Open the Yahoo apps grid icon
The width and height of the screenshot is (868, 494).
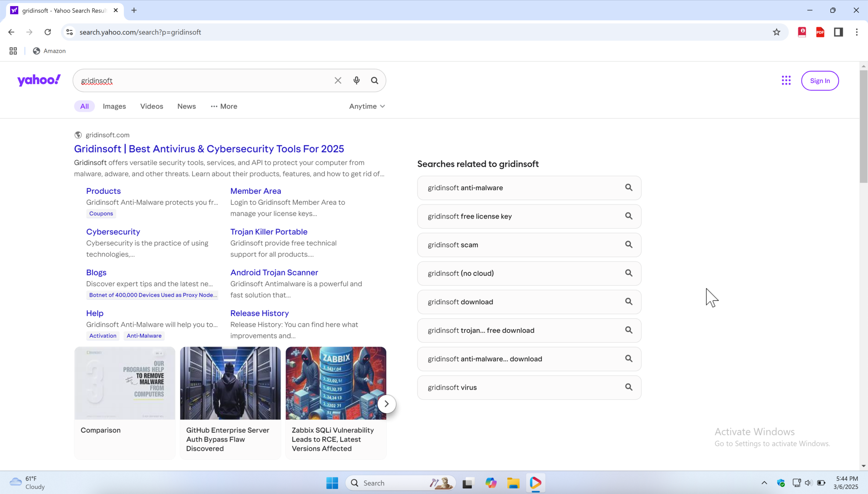pos(786,80)
